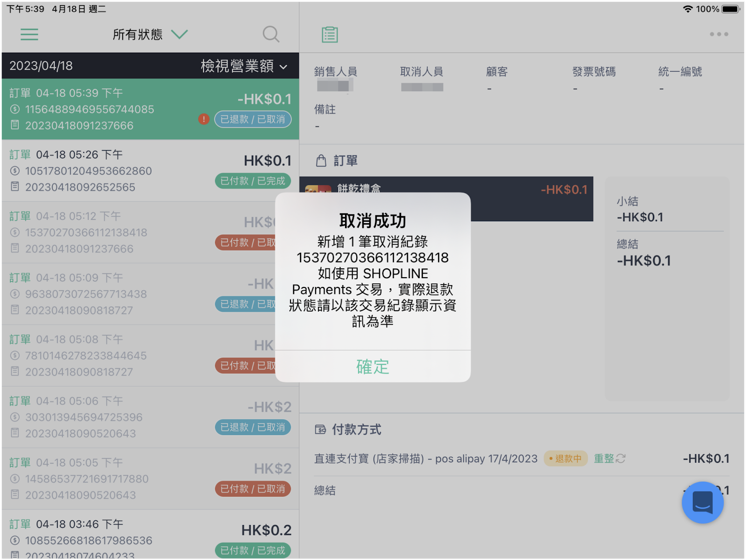Image resolution: width=746 pixels, height=560 pixels.
Task: Tap the shopping bag icon beside 訂單
Action: point(321,161)
